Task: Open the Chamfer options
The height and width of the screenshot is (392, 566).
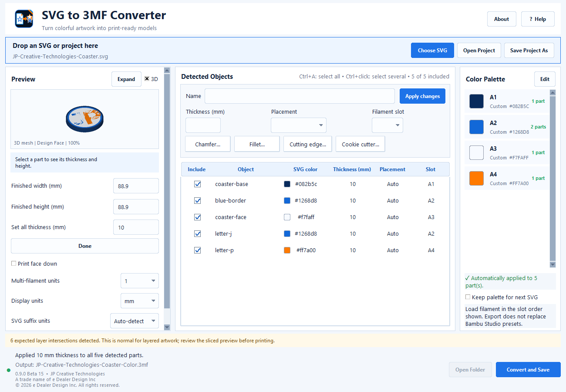Action: click(x=208, y=144)
